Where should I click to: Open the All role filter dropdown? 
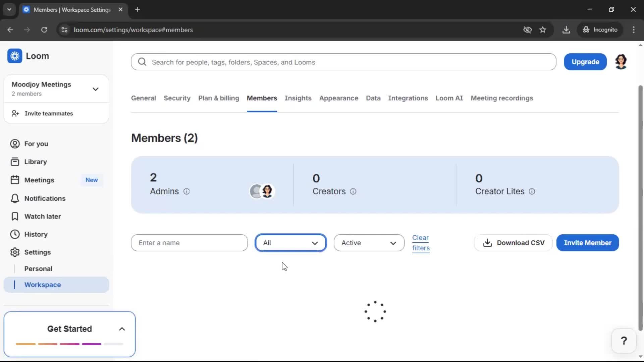pyautogui.click(x=290, y=243)
